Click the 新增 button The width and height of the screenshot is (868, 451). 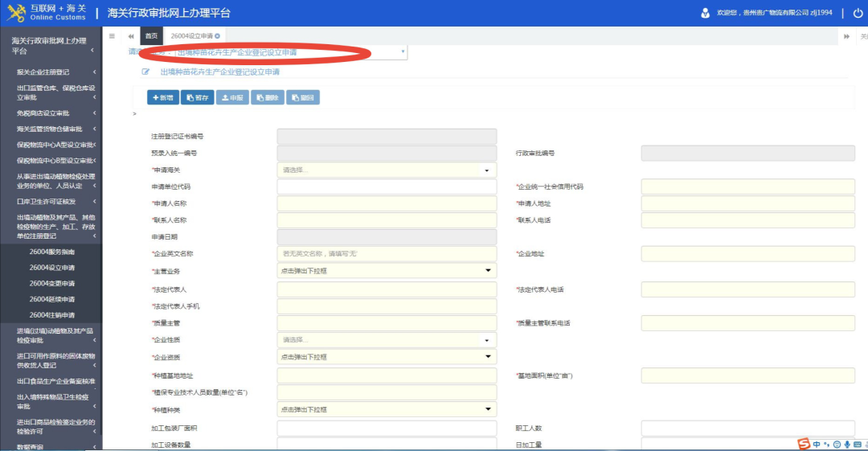pyautogui.click(x=163, y=97)
